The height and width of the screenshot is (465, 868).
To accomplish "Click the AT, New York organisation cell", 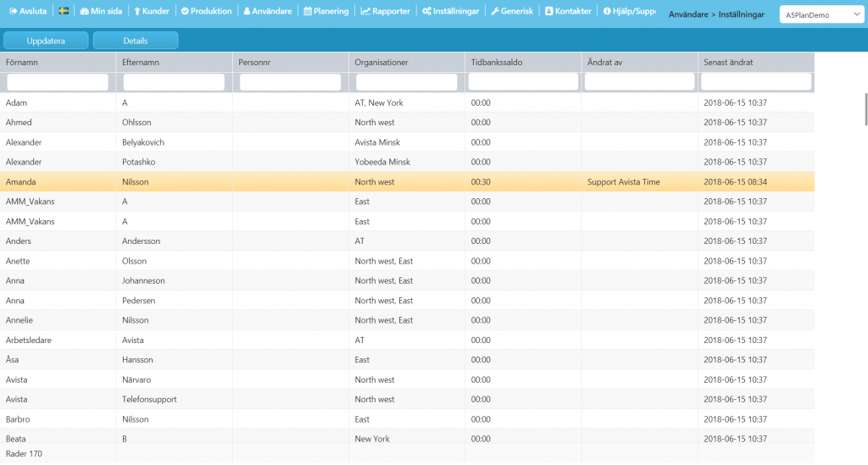I will (x=379, y=102).
